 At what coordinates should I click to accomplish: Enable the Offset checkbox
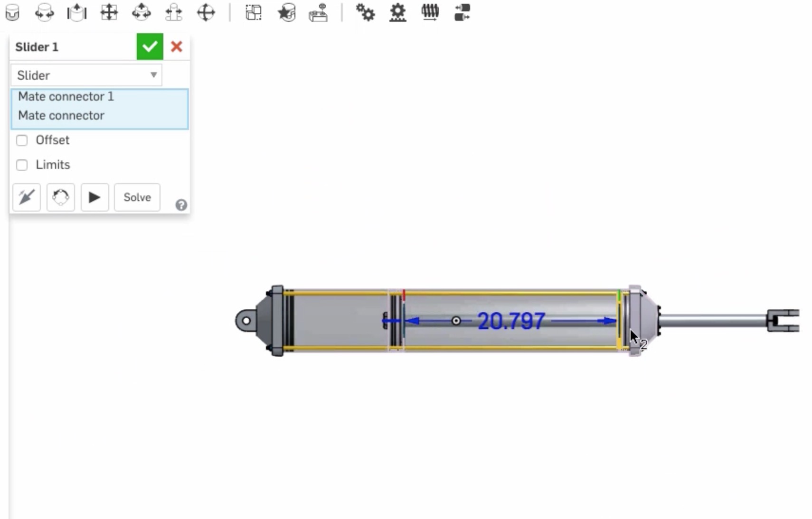[22, 140]
